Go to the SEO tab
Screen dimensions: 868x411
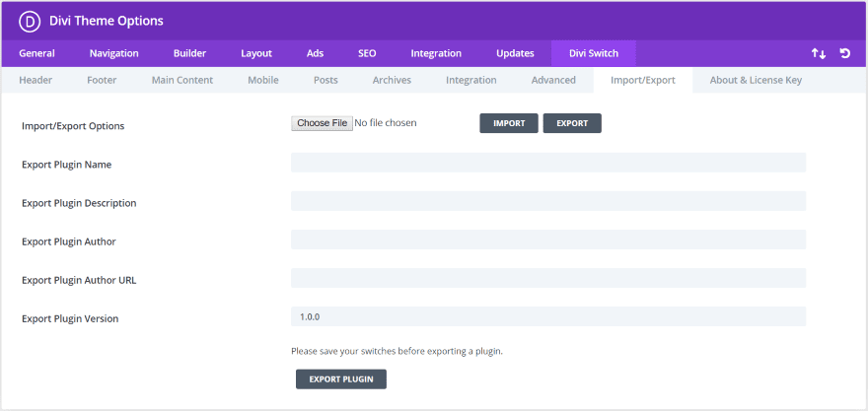pos(367,53)
